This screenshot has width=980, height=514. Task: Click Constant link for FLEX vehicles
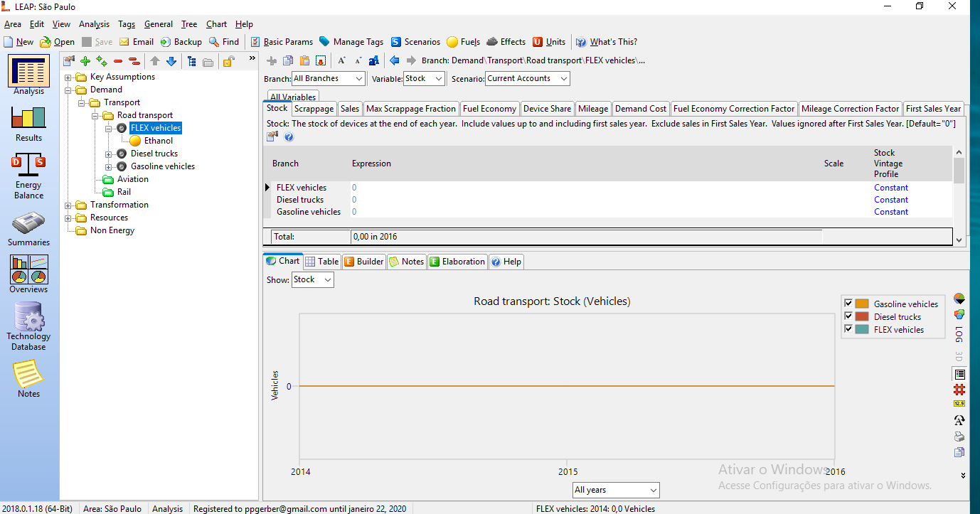click(891, 188)
